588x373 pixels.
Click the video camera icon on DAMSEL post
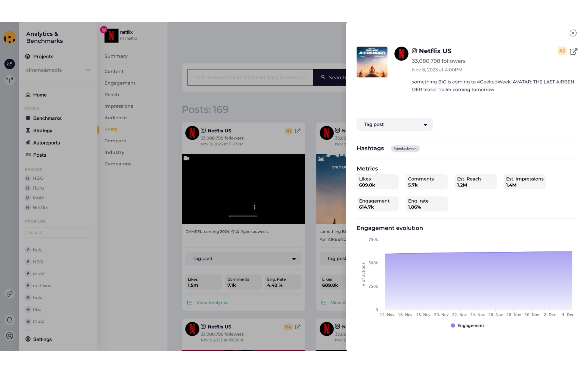pyautogui.click(x=186, y=159)
